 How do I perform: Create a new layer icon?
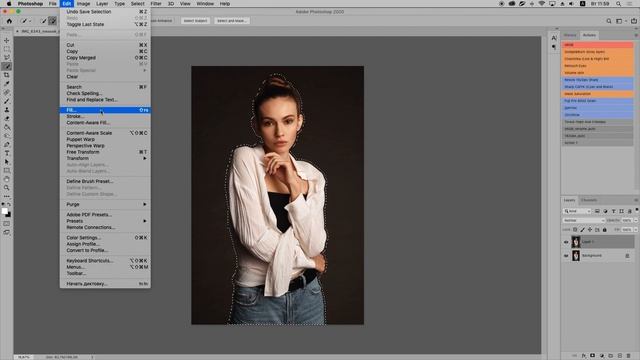[x=620, y=356]
